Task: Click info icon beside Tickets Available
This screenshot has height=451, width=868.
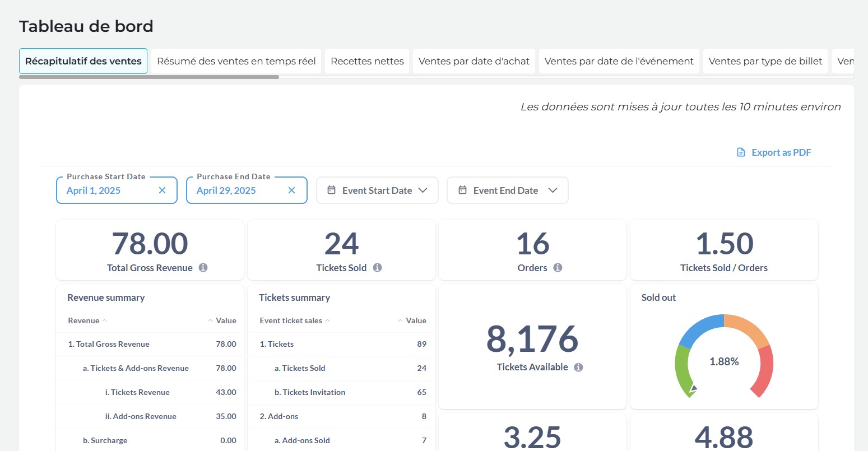Action: (x=578, y=368)
